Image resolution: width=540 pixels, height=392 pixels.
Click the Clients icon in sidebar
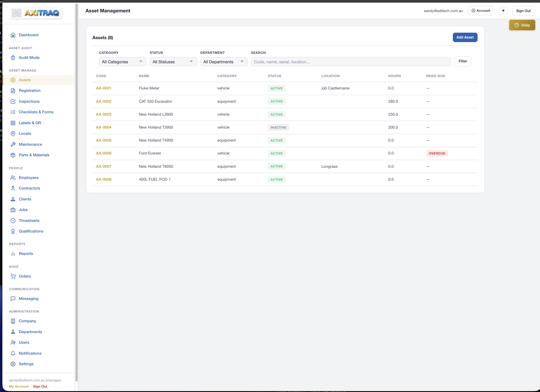tap(13, 199)
